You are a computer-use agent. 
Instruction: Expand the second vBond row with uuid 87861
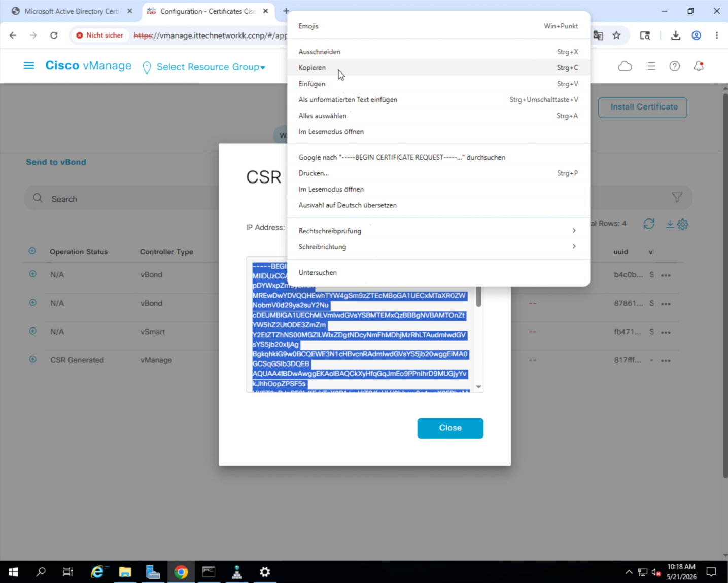(32, 302)
